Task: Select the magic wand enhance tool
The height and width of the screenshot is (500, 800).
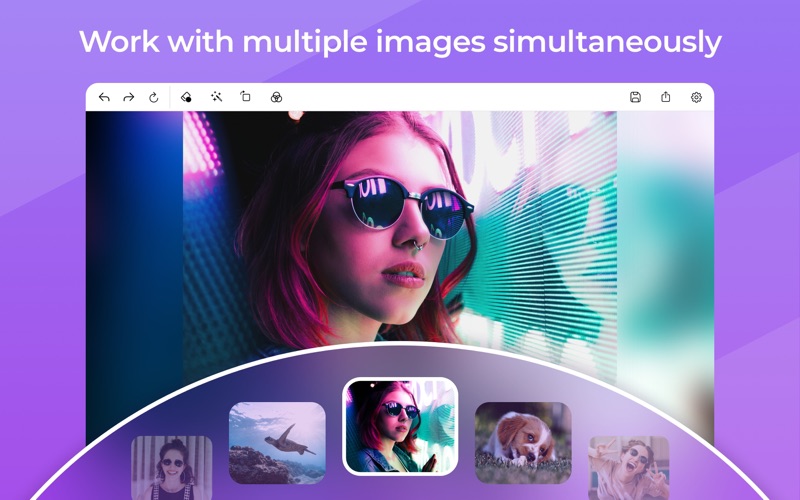Action: tap(216, 97)
